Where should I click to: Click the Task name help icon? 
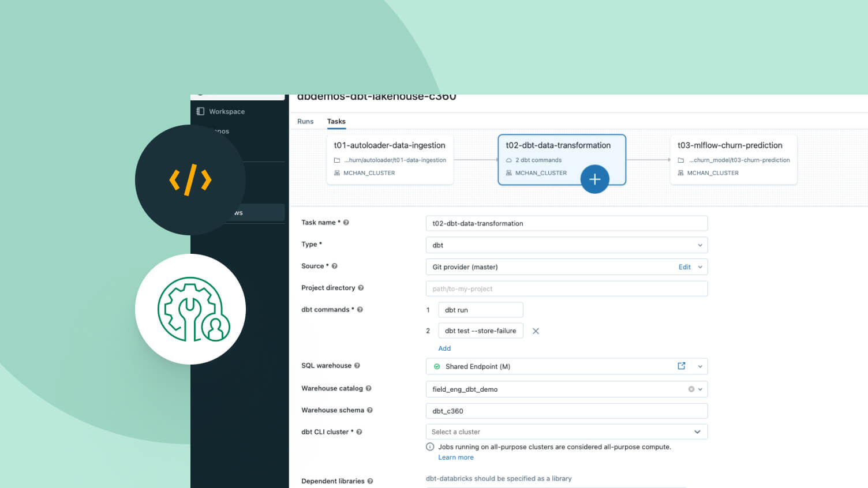(x=346, y=223)
